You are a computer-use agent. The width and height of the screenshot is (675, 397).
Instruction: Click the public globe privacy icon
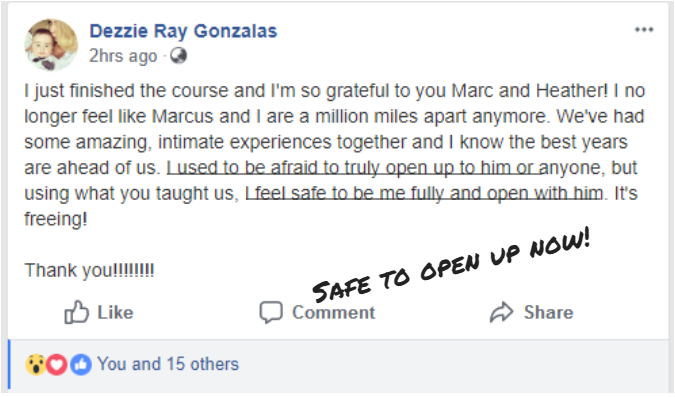[x=178, y=56]
